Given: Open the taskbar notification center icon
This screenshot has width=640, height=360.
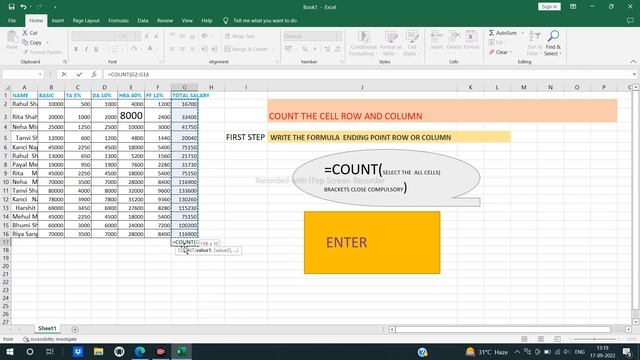Looking at the screenshot, I should [x=627, y=351].
